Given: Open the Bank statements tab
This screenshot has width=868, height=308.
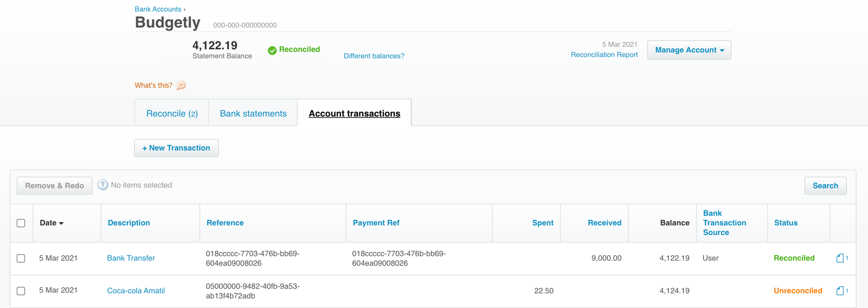Looking at the screenshot, I should (x=253, y=113).
